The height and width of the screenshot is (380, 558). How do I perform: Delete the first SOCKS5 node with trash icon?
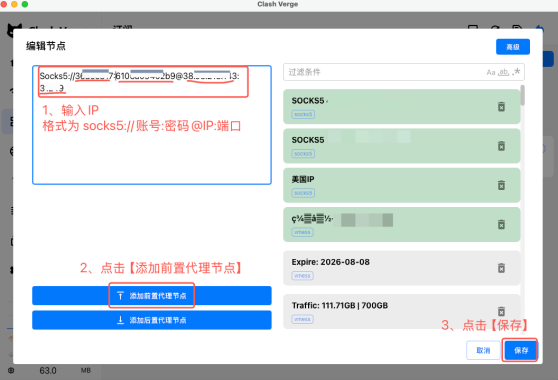pos(501,106)
